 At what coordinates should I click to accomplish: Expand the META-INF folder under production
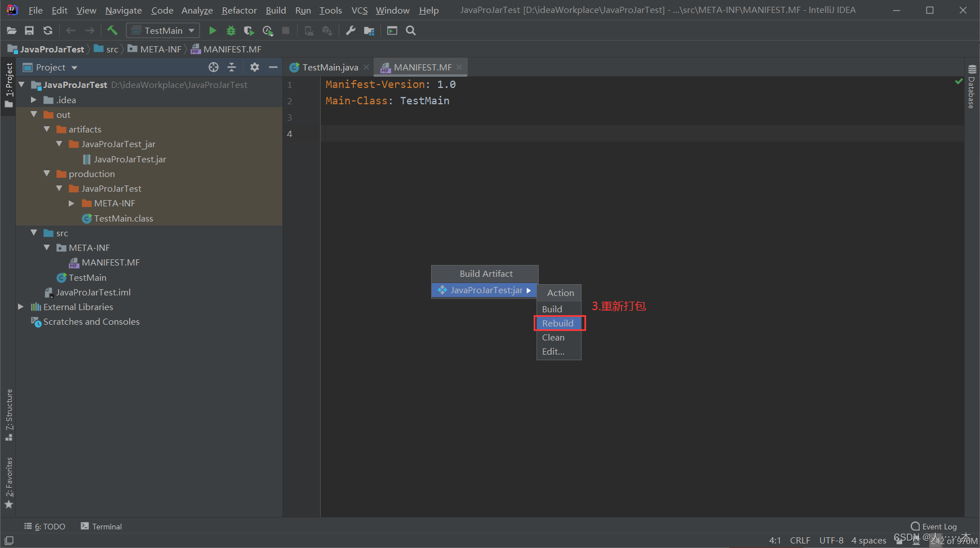(x=72, y=203)
